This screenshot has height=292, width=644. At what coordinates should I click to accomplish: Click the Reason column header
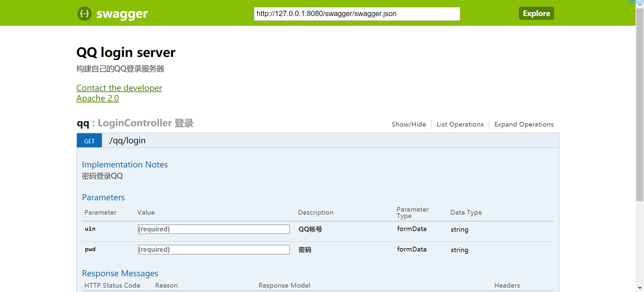click(x=166, y=285)
